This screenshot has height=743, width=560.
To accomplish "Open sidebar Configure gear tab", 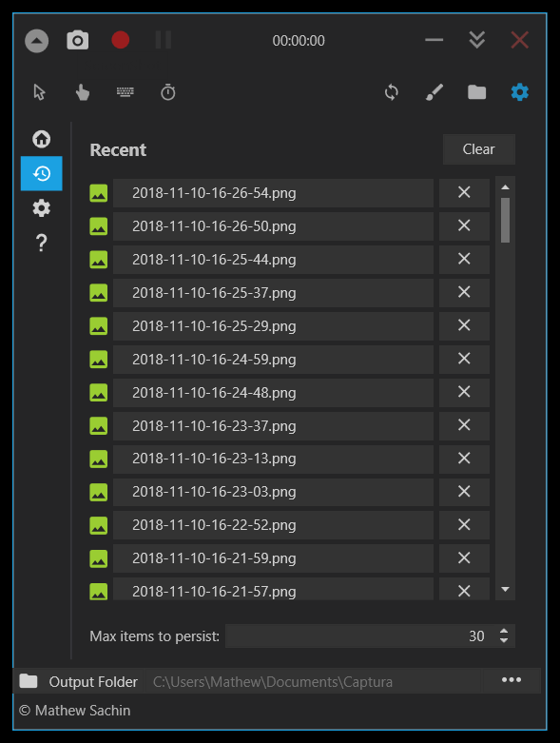I will click(x=42, y=208).
